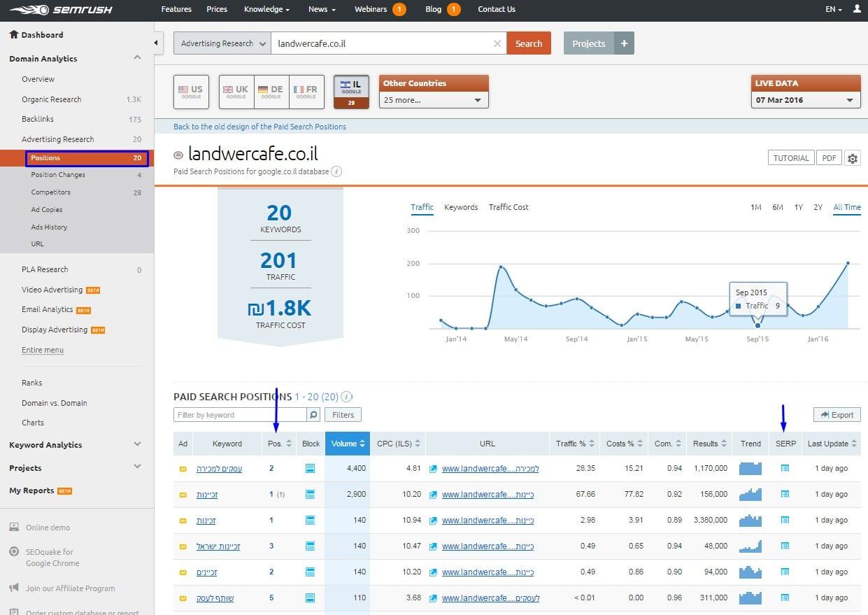Screen dimensions: 868x615
Task: Set chart range to All Time
Action: [847, 207]
